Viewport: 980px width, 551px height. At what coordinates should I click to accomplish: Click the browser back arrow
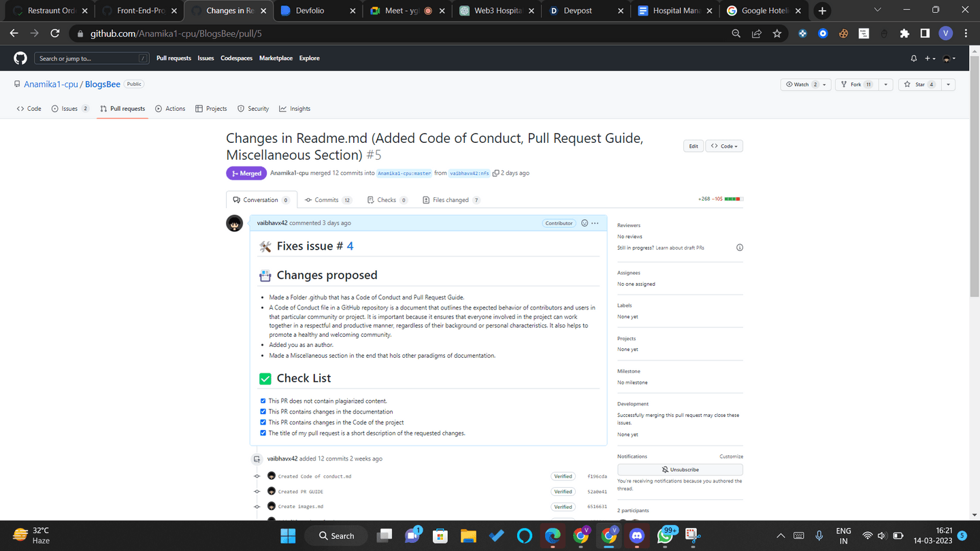pyautogui.click(x=14, y=33)
